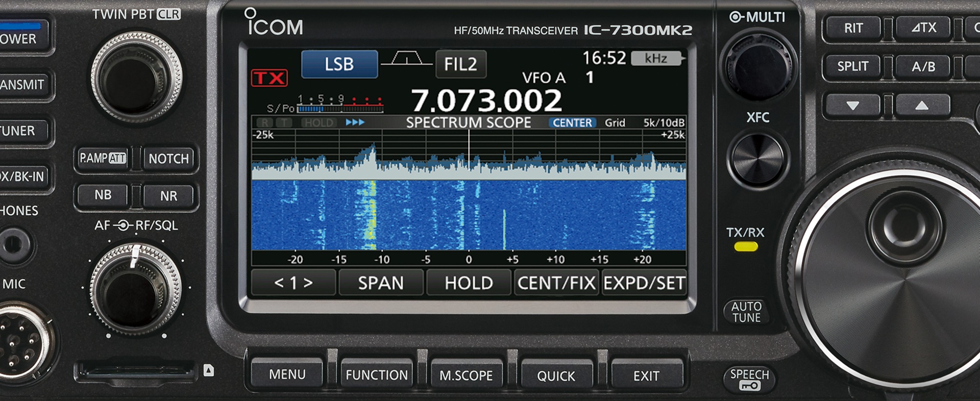The width and height of the screenshot is (980, 401).
Task: Open the FUNCTION screen
Action: tap(377, 375)
